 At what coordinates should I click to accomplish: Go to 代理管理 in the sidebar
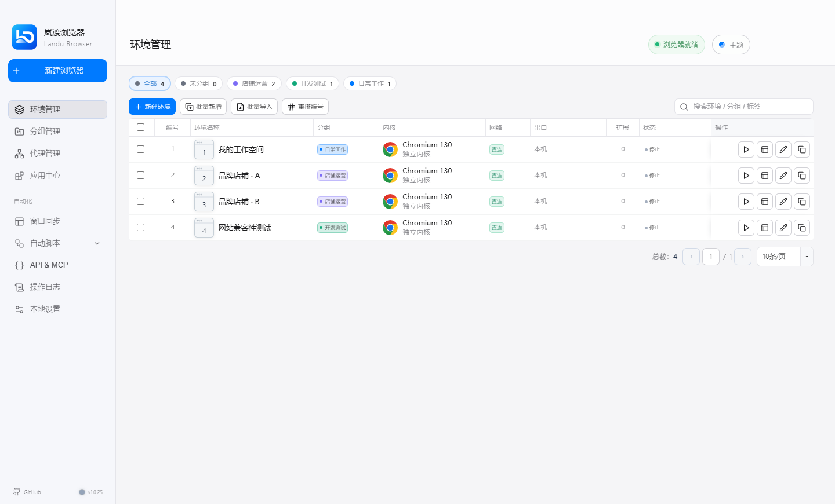point(57,154)
